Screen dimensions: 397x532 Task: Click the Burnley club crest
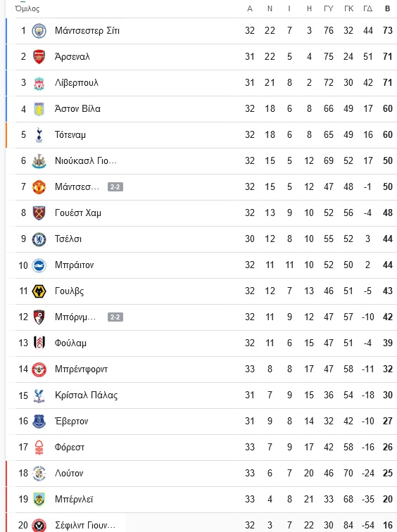pyautogui.click(x=39, y=500)
